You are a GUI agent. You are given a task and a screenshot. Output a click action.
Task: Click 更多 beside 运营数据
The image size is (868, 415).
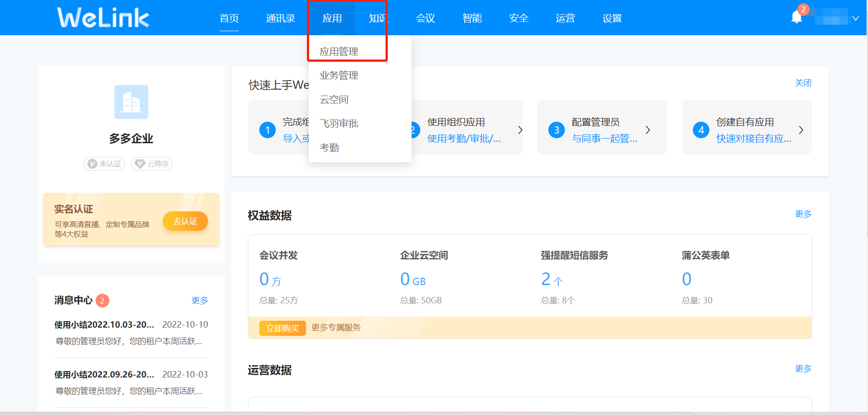tap(803, 369)
